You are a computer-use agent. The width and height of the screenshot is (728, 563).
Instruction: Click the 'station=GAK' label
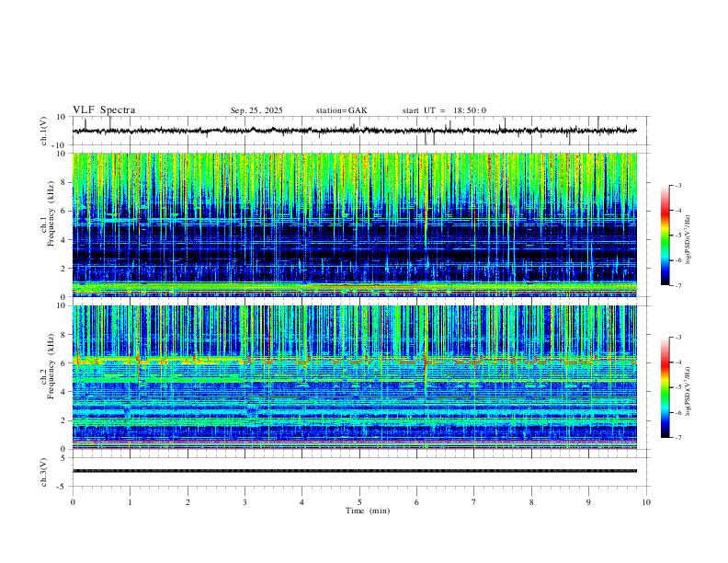(x=341, y=110)
